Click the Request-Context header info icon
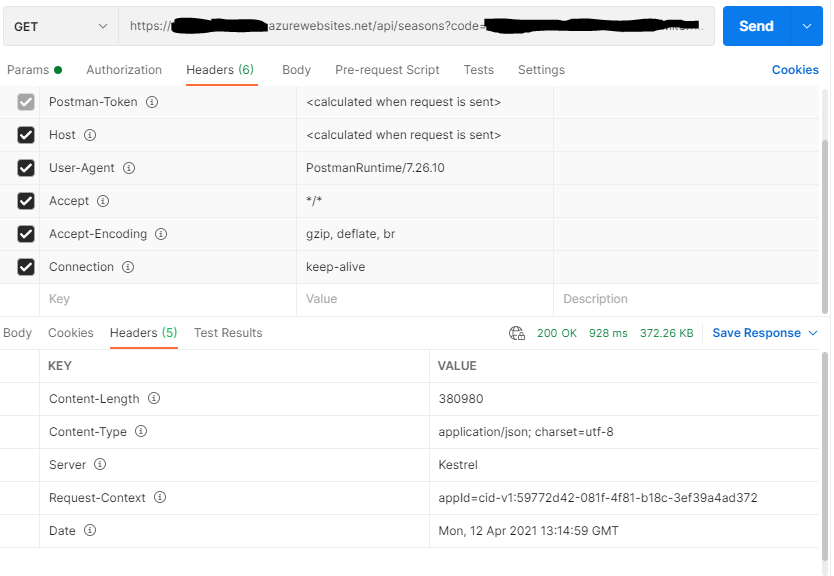The height and width of the screenshot is (576, 834). coord(160,497)
